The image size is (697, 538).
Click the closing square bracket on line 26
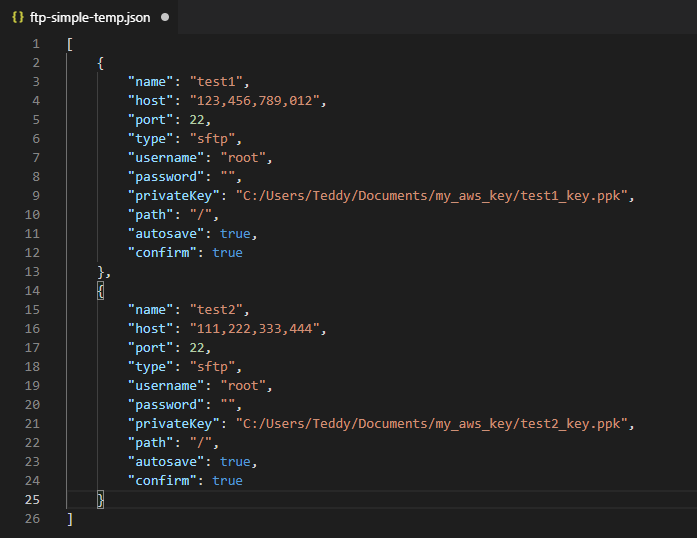click(70, 519)
